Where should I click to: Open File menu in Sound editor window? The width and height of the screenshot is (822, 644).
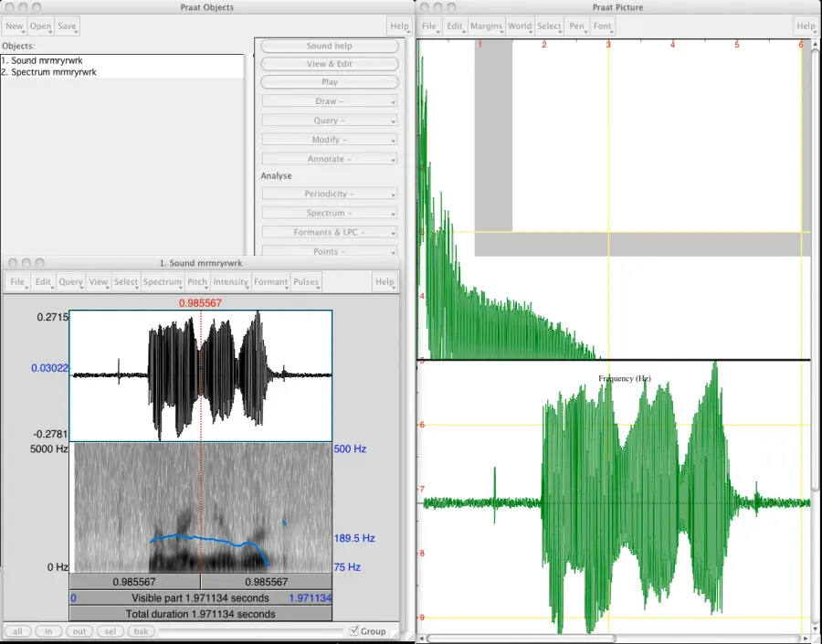pos(17,282)
